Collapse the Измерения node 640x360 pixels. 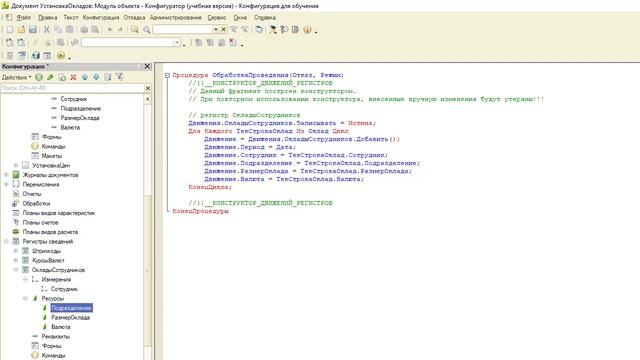tap(25, 279)
